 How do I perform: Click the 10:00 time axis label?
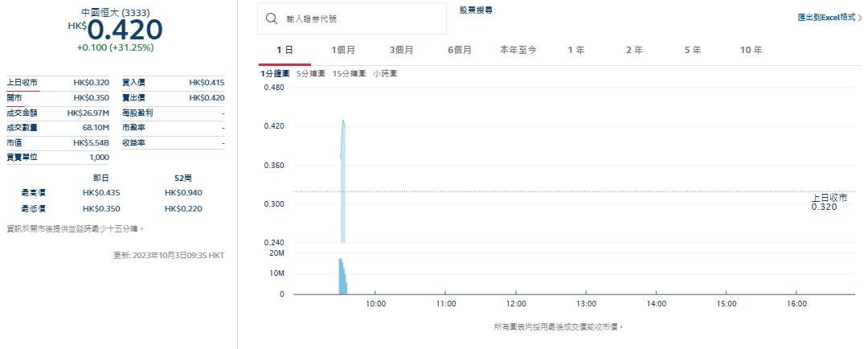tap(375, 304)
